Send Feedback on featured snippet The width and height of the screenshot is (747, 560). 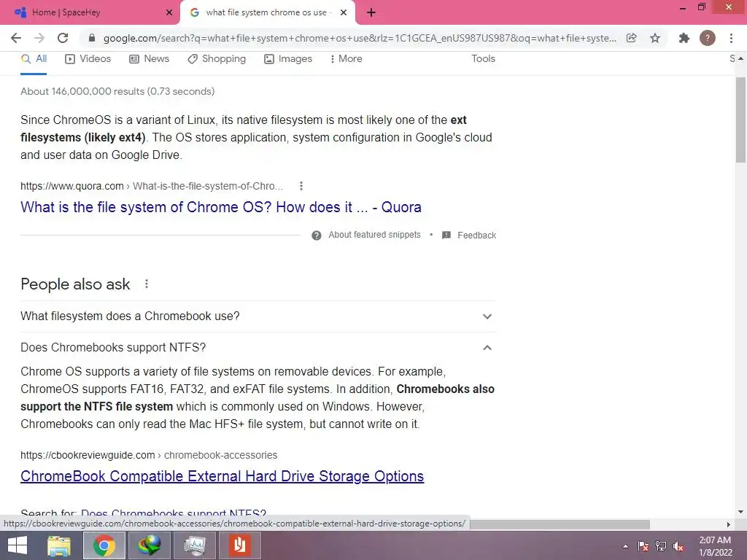pyautogui.click(x=476, y=236)
